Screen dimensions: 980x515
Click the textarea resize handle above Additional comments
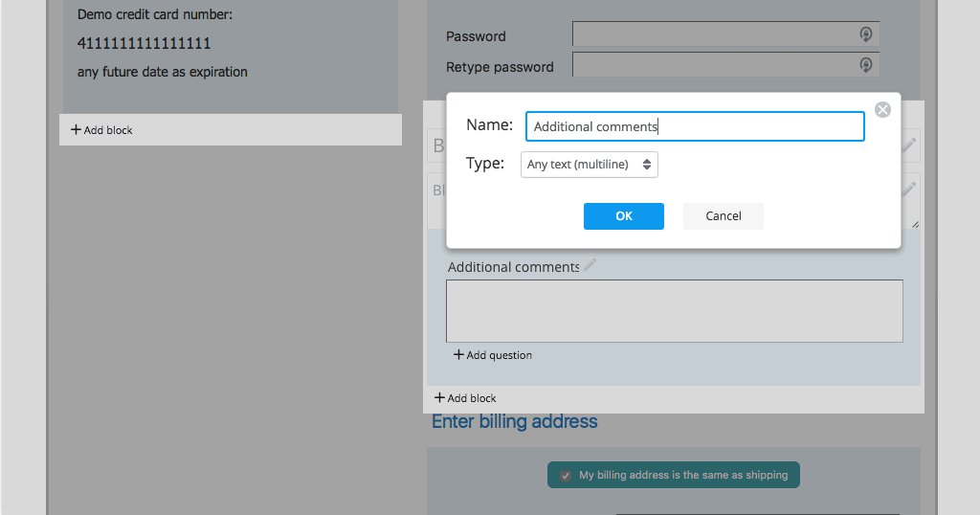(x=915, y=224)
